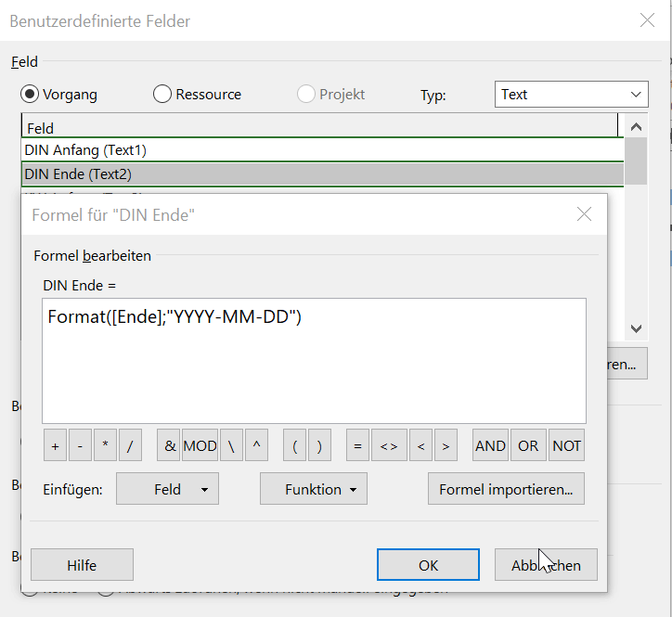Select the Vorgang radio button
This screenshot has width=672, height=617.
tap(31, 94)
